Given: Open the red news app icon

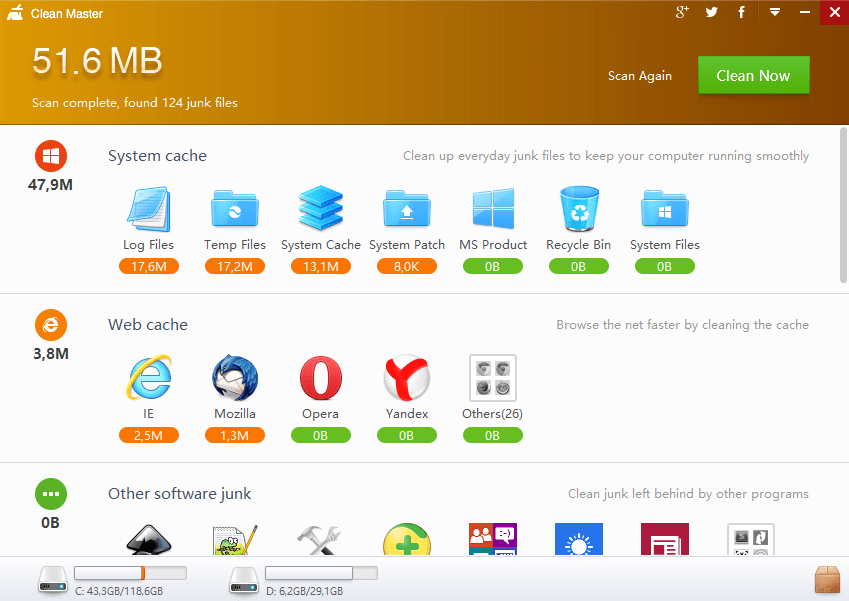Looking at the screenshot, I should [x=664, y=539].
